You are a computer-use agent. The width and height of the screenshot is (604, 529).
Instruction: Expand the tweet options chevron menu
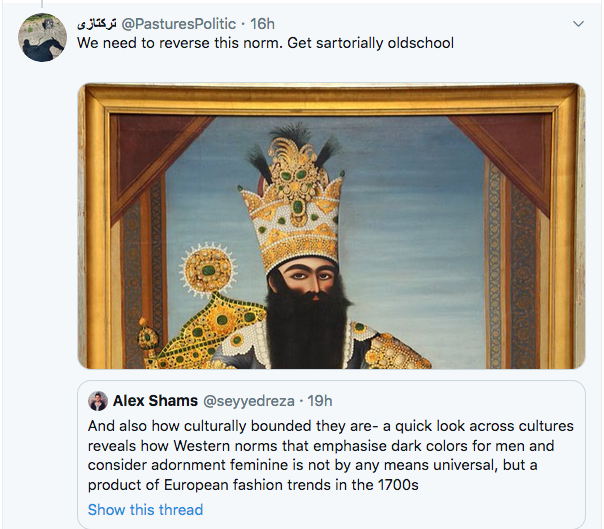pyautogui.click(x=578, y=22)
